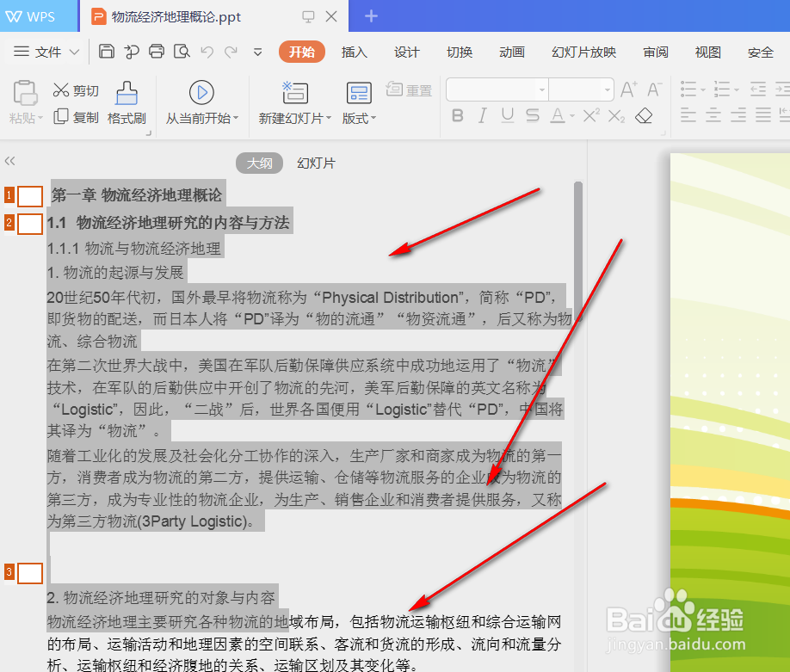Viewport: 790px width, 672px height.
Task: Click the Copy (复制) icon
Action: pyautogui.click(x=75, y=117)
